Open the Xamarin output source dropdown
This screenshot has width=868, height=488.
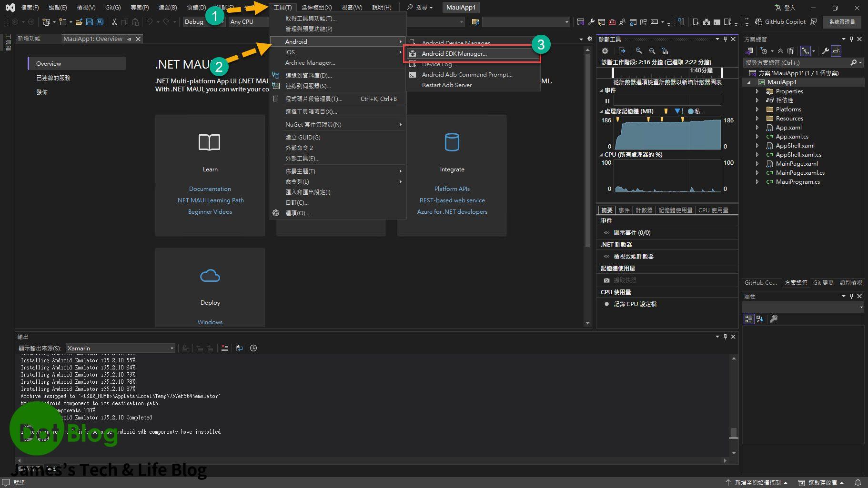[121, 348]
